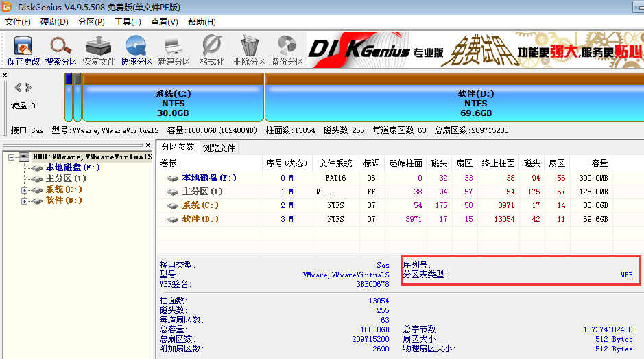Go to next disk with right arrow
The width and height of the screenshot is (644, 359).
[x=28, y=87]
